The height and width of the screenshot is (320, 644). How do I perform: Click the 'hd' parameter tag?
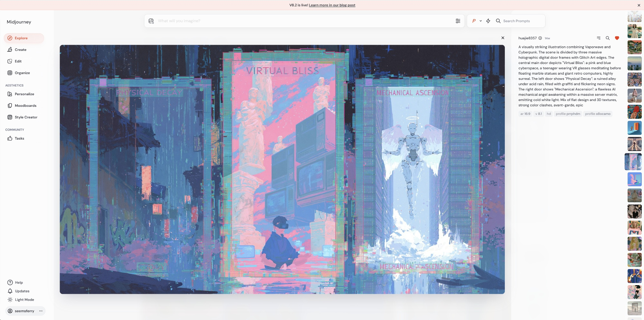point(549,114)
